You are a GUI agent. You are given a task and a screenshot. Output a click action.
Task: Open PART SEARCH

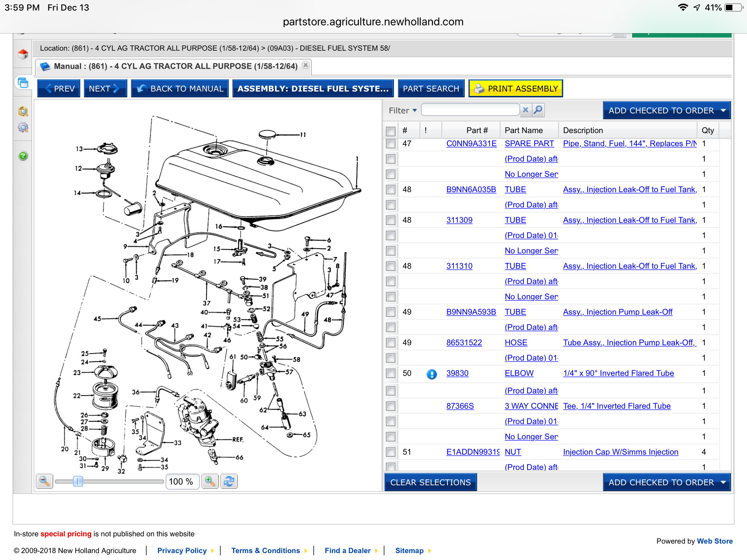[431, 89]
